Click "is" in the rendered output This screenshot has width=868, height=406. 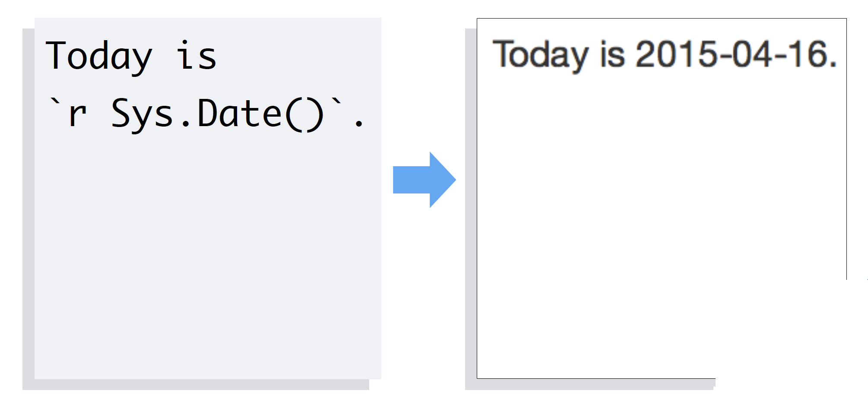coord(612,55)
